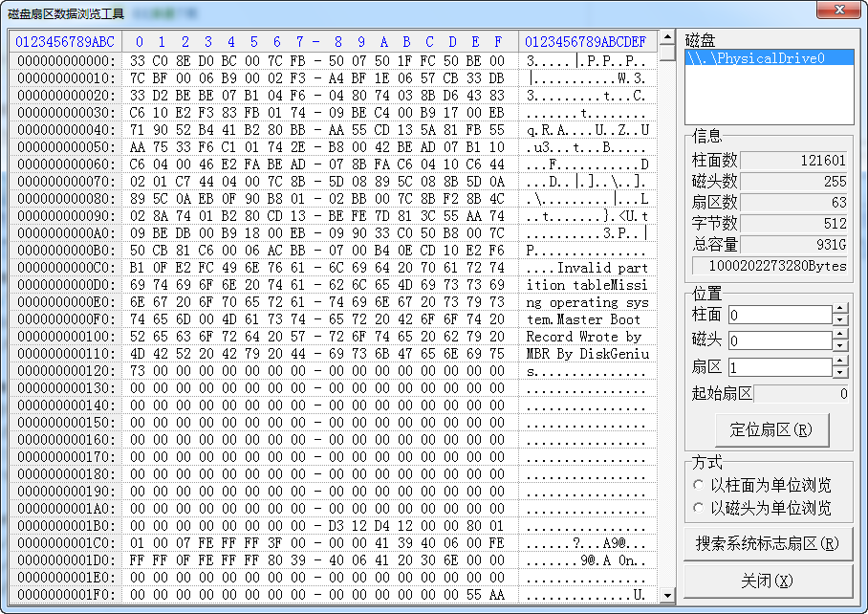Decrease the 磁头 value with the down arrow
The image size is (868, 614).
(x=839, y=345)
